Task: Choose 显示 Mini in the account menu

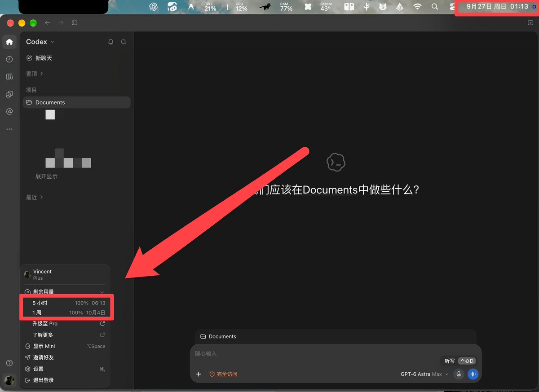Action: pyautogui.click(x=65, y=346)
